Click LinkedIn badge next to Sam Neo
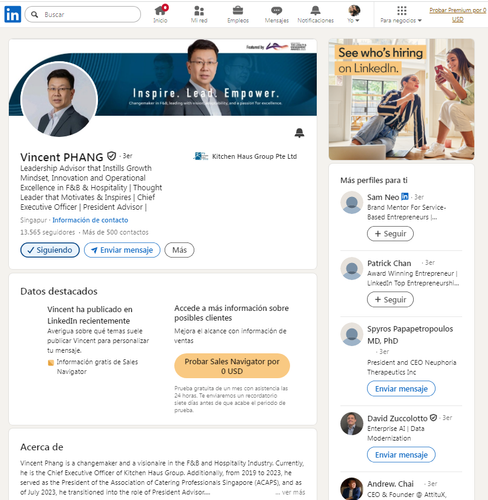488x500 pixels. tap(405, 196)
